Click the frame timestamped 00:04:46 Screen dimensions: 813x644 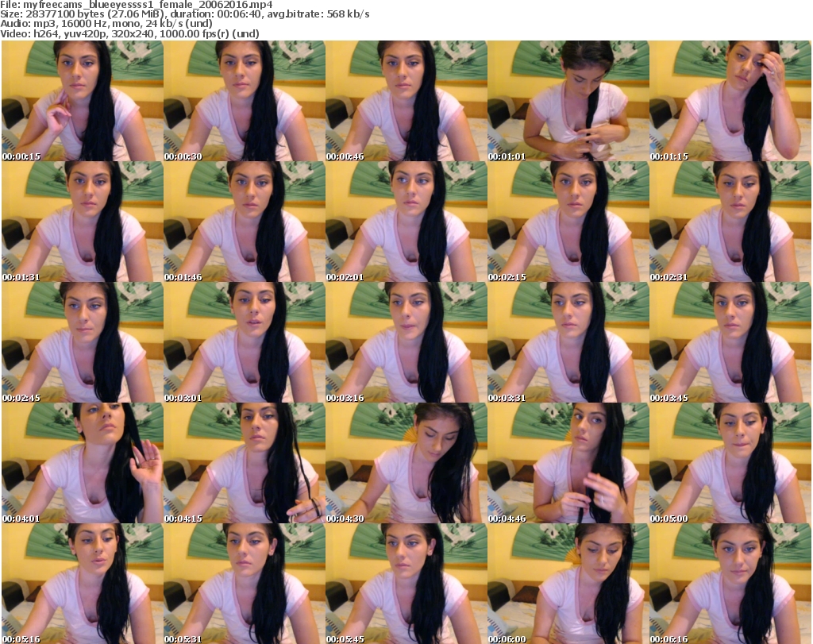coord(568,464)
